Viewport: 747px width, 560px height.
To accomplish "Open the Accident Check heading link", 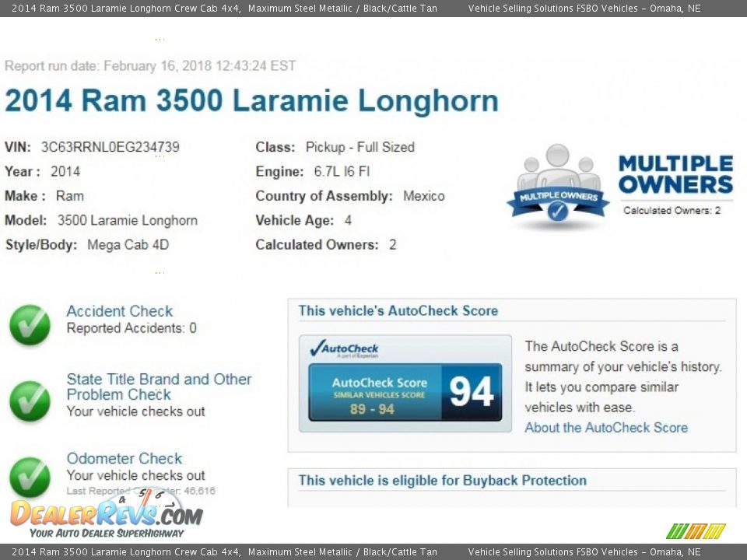I will (120, 311).
